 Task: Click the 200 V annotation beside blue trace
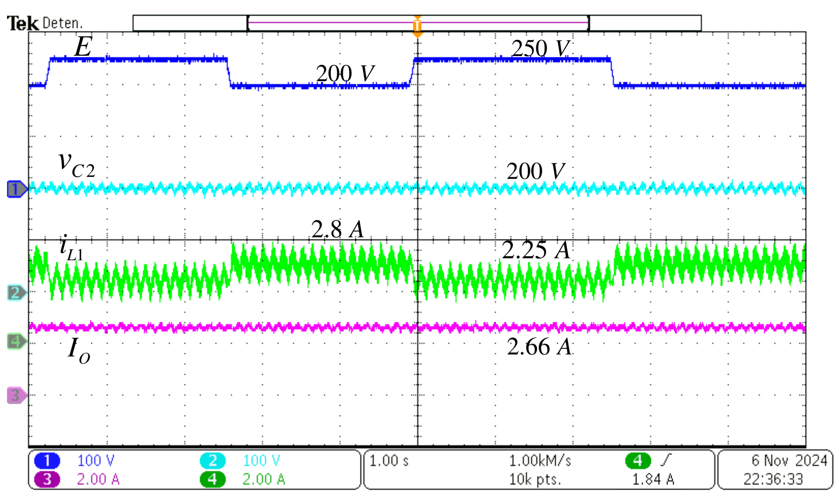[345, 73]
